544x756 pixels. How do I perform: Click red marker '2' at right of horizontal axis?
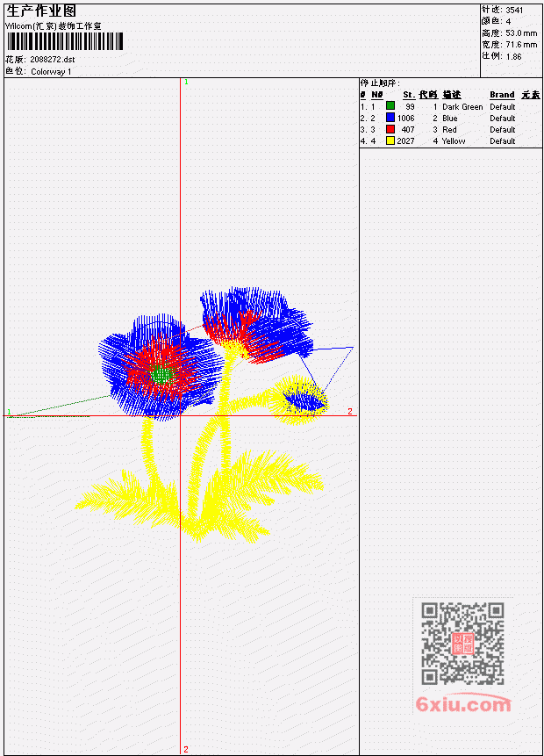(x=350, y=411)
